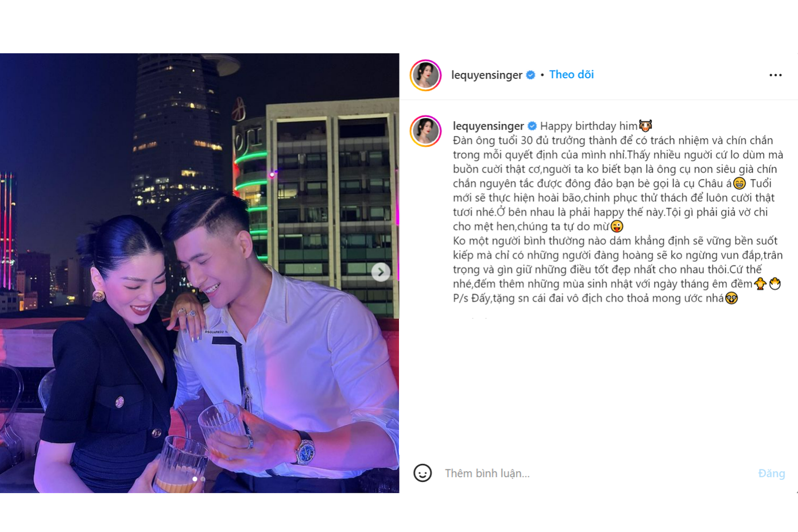Click verified badge next to header username
Image resolution: width=798 pixels, height=532 pixels.
[530, 75]
